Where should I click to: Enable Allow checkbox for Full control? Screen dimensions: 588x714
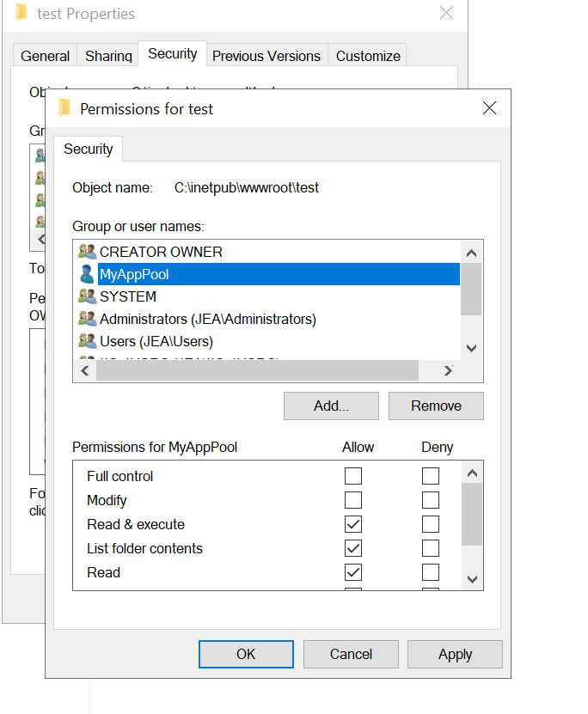[353, 476]
